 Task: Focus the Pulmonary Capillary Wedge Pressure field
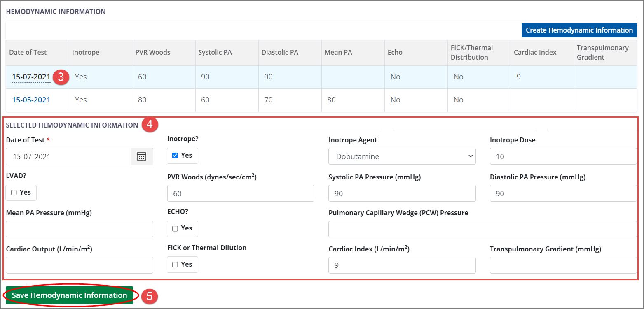482,229
